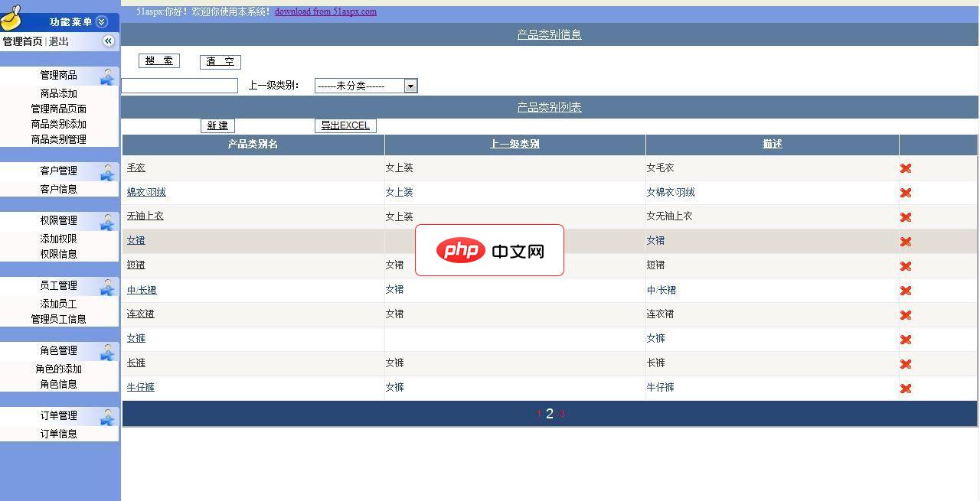Click the empty search text field
Image resolution: width=980 pixels, height=501 pixels.
tap(179, 85)
